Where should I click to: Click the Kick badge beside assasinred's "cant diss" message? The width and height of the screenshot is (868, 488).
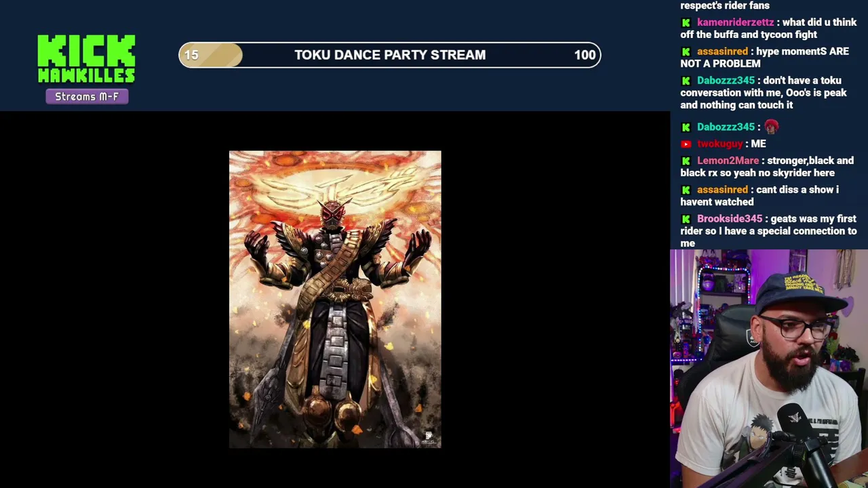(x=686, y=190)
